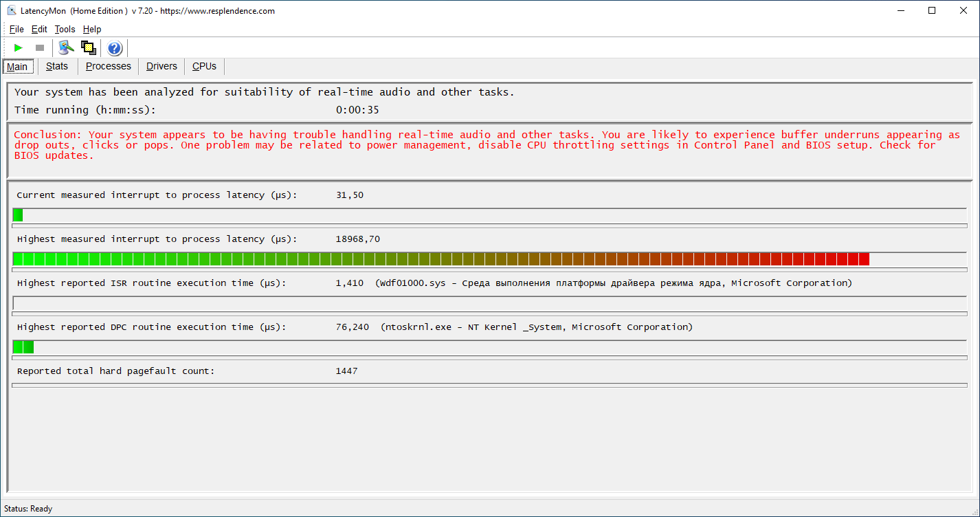Open the File menu

(16, 29)
